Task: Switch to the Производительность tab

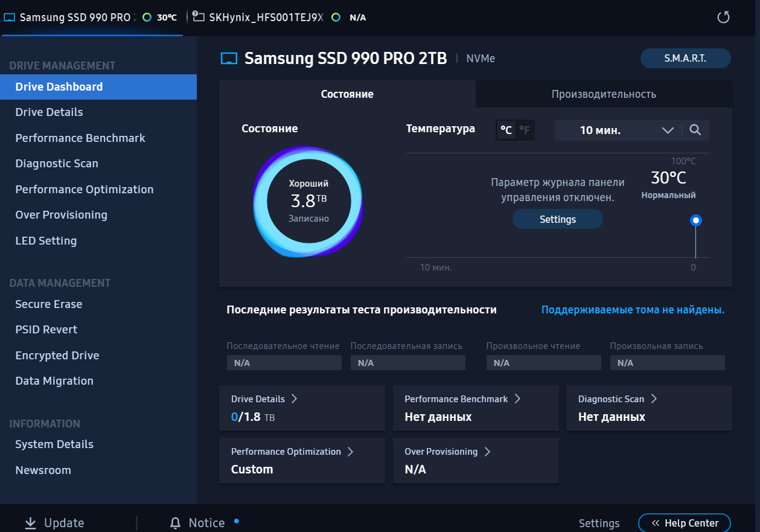Action: (604, 94)
